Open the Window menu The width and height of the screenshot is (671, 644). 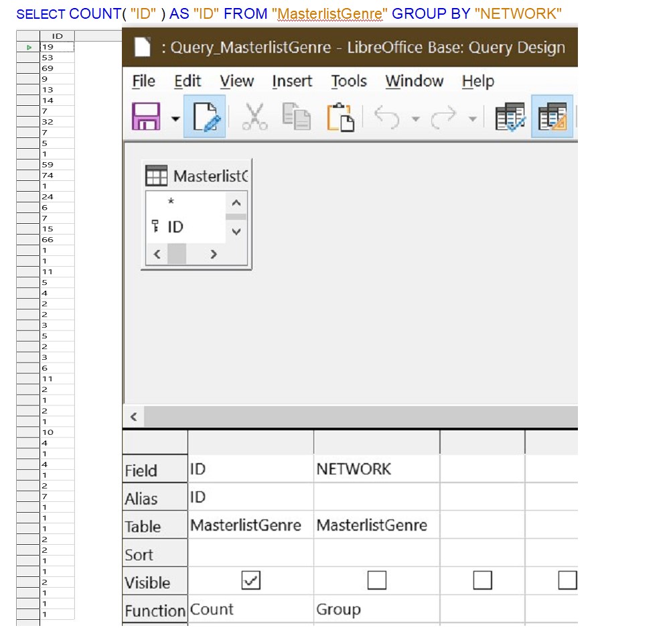pyautogui.click(x=415, y=81)
